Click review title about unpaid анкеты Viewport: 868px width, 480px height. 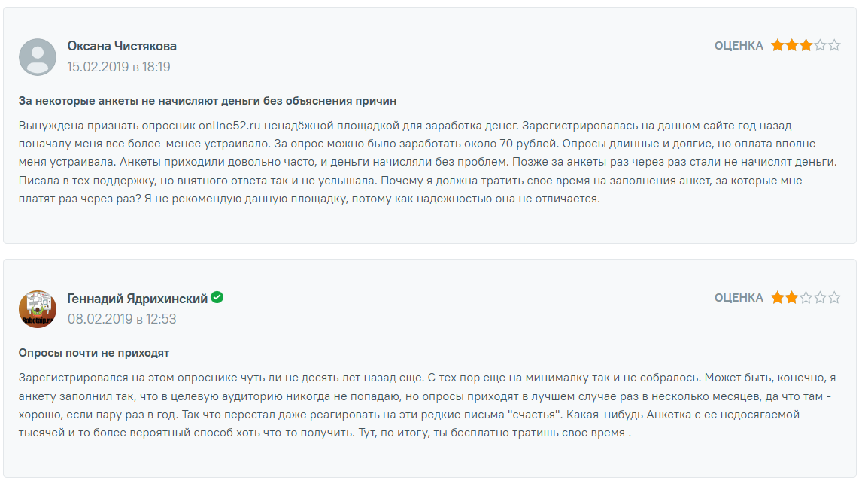pyautogui.click(x=207, y=100)
